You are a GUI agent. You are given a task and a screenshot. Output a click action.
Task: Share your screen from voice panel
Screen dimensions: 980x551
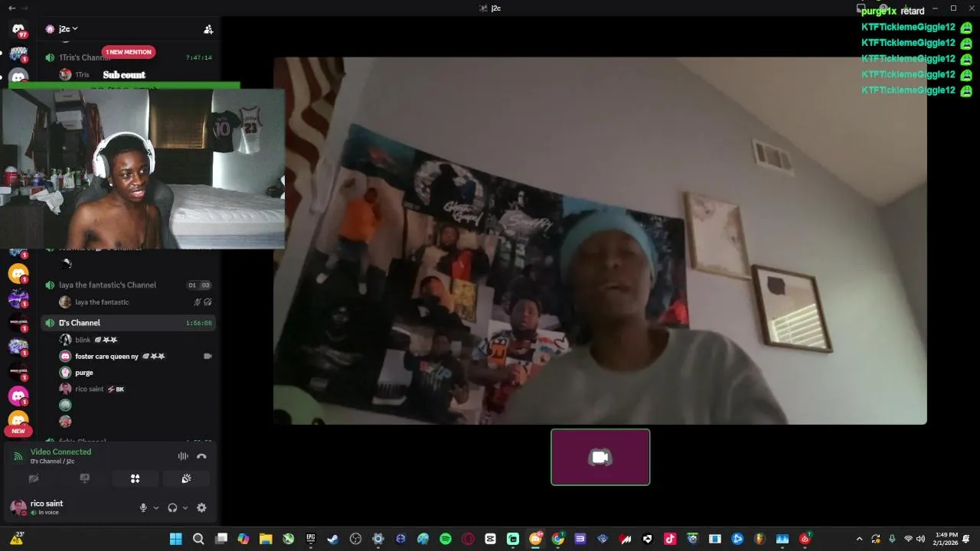coord(84,478)
